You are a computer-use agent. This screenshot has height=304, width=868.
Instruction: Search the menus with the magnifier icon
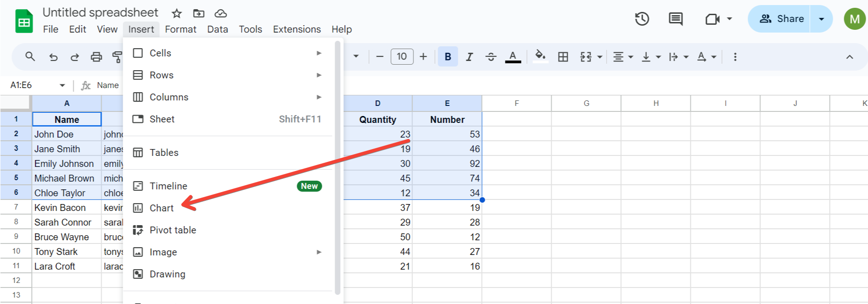30,57
